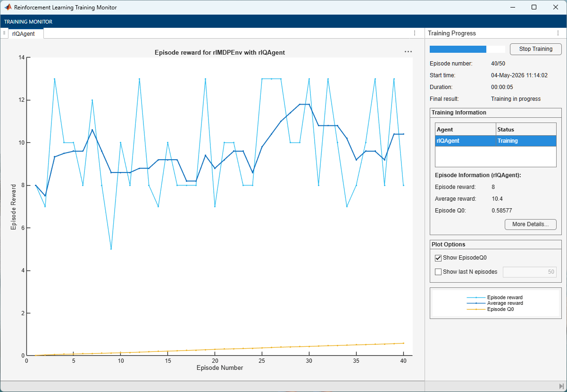This screenshot has width=567, height=392.
Task: Click the training progress bar
Action: click(x=467, y=49)
